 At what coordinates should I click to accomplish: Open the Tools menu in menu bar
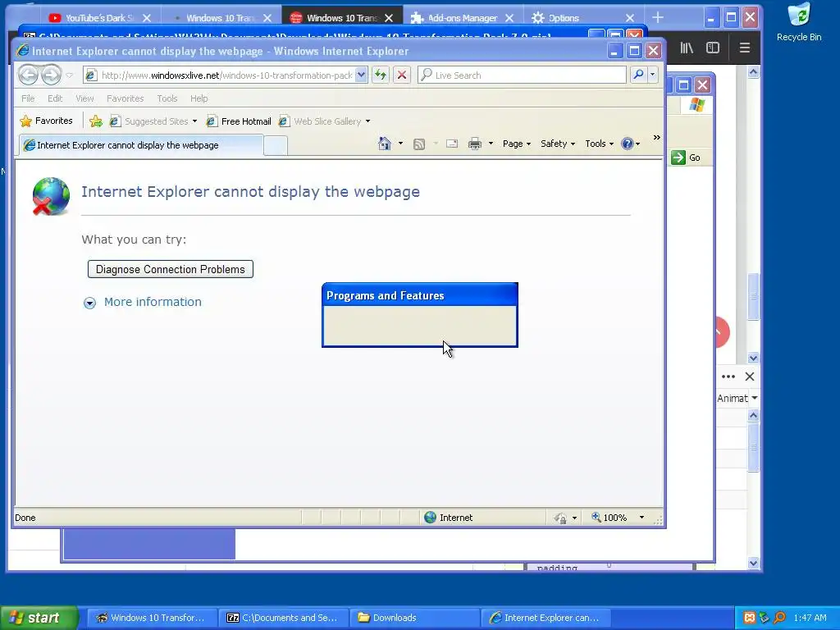pos(167,98)
